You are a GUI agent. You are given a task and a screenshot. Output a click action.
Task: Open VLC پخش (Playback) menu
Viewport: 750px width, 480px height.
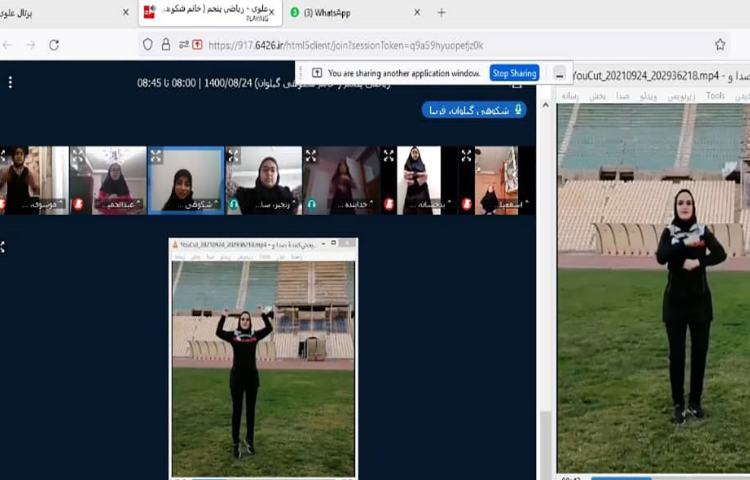point(597,96)
